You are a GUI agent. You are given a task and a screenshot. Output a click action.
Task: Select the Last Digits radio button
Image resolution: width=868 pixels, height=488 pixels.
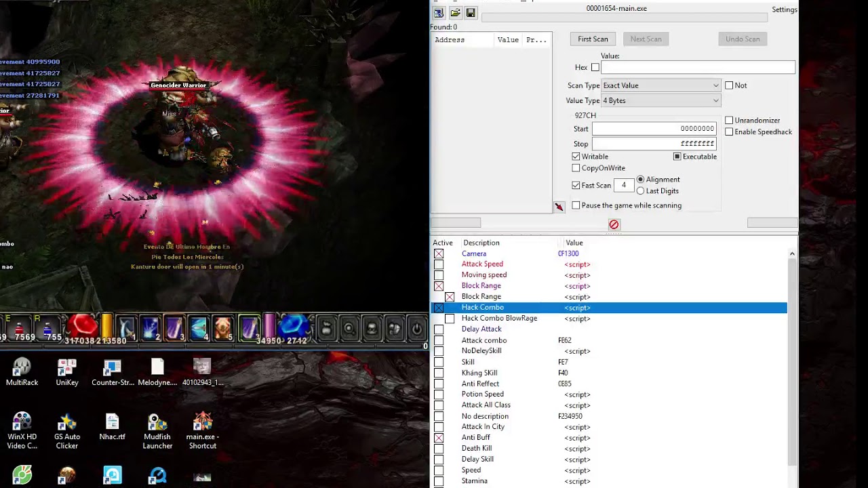tap(640, 190)
